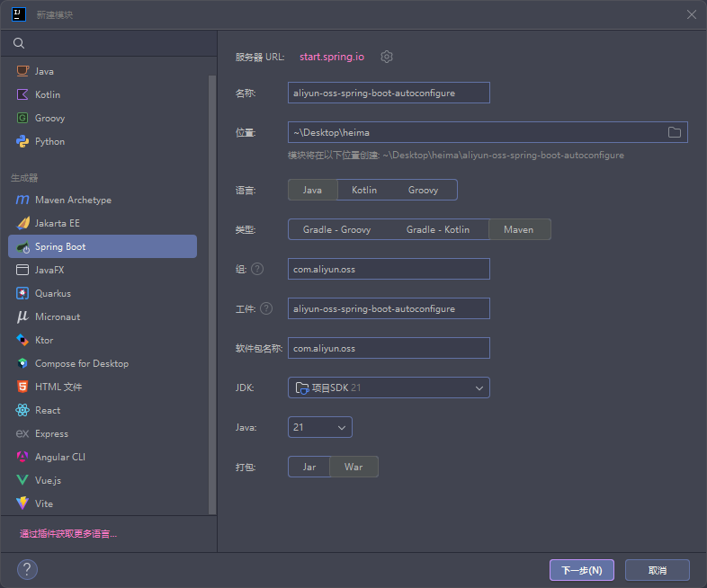Select Jakarta EE generator label
Screen dimensions: 707x588
[x=58, y=224]
